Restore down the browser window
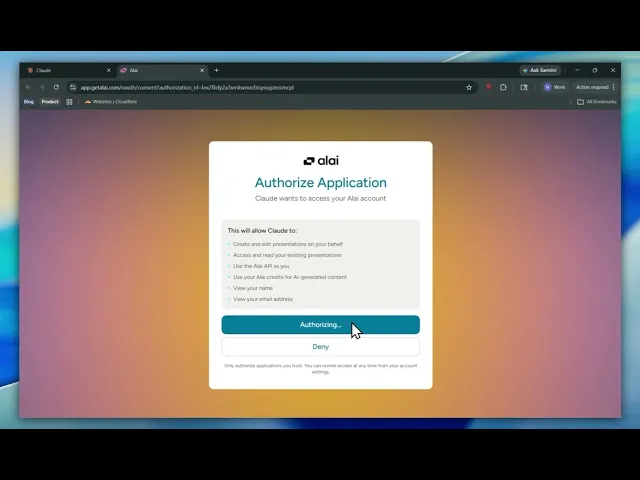640x480 pixels. coord(595,70)
